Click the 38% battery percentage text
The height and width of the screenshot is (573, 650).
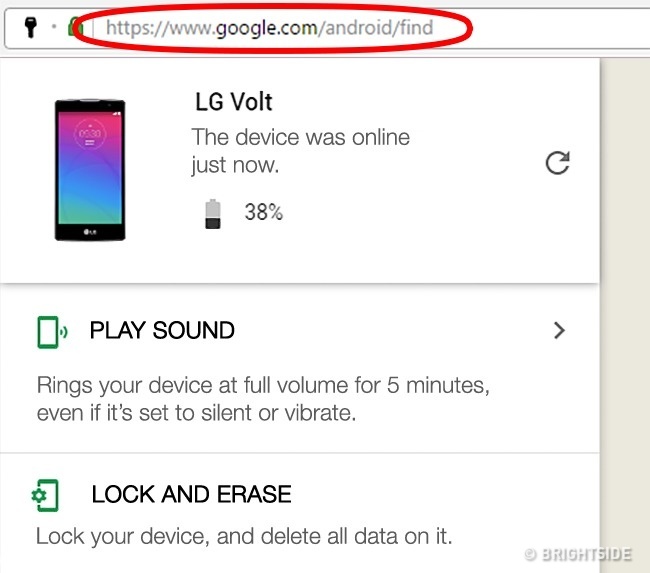pyautogui.click(x=264, y=212)
